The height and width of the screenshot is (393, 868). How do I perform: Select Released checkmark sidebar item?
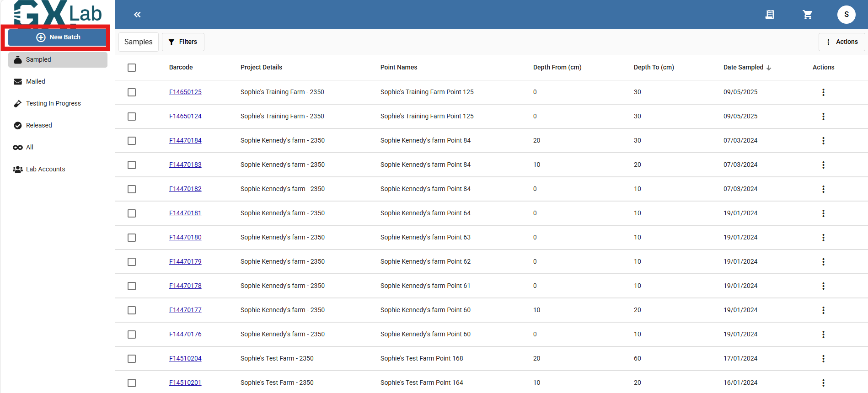click(39, 125)
